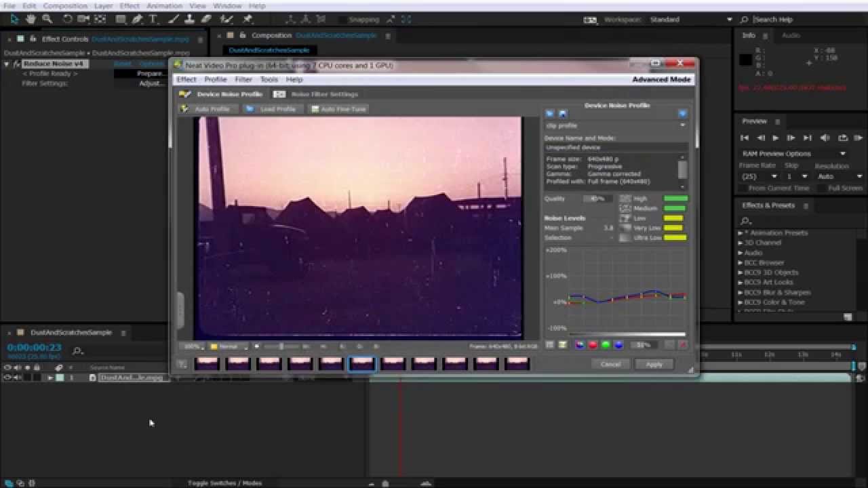Screen dimensions: 868x488
Task: Click the blue channel ball
Action: point(618,345)
